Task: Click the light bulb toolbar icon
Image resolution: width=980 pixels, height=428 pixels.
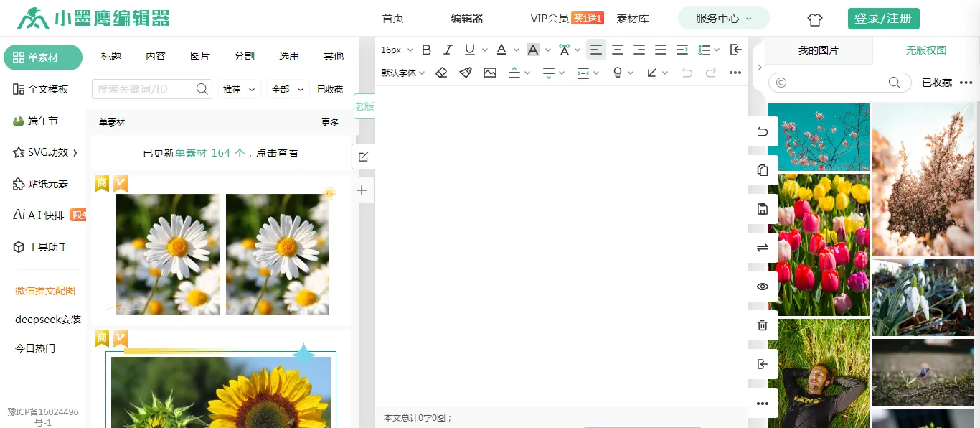Action: point(618,73)
